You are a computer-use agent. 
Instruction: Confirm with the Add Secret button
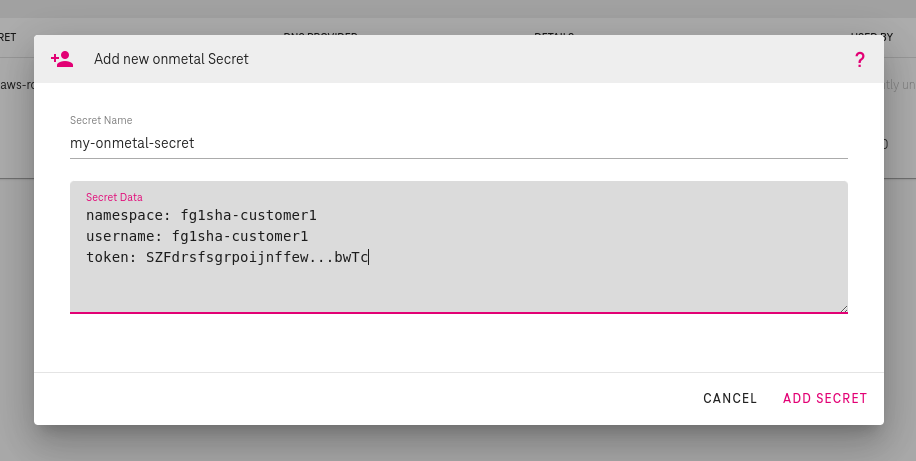click(825, 398)
